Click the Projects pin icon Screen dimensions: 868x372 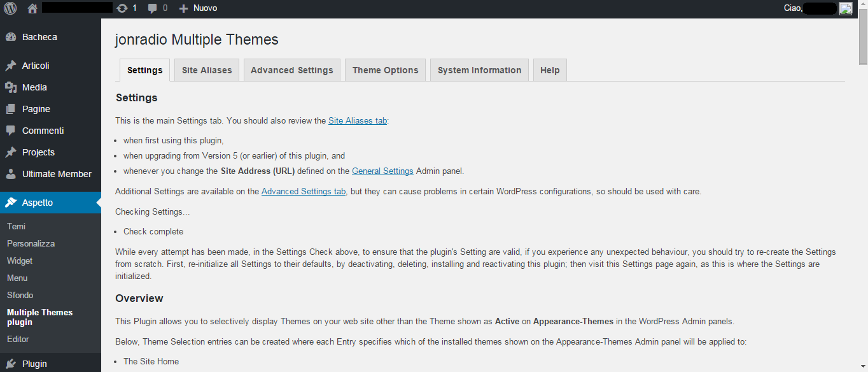click(11, 152)
